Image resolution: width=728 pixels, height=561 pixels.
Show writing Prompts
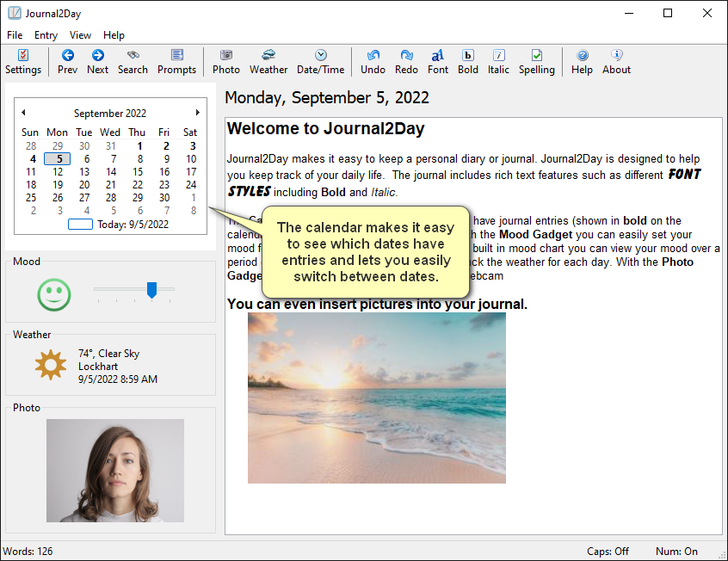click(177, 62)
